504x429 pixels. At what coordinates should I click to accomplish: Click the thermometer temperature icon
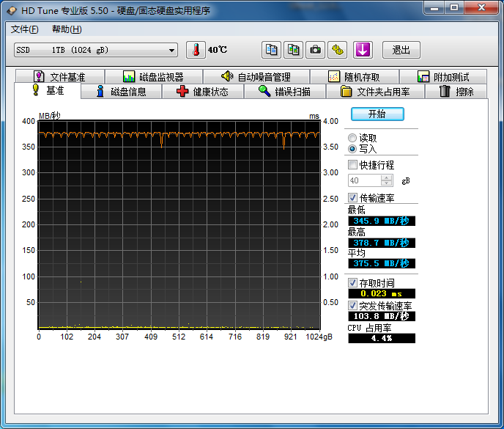[196, 50]
